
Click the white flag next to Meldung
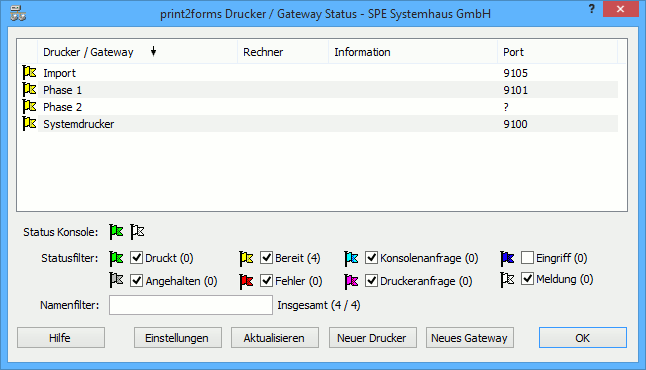coord(507,280)
